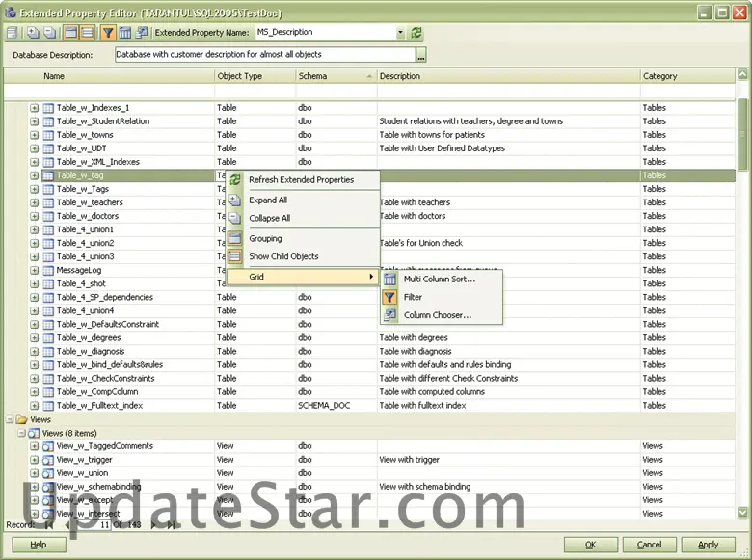Toggle the Show Child Objects toolbar button

pos(87,33)
